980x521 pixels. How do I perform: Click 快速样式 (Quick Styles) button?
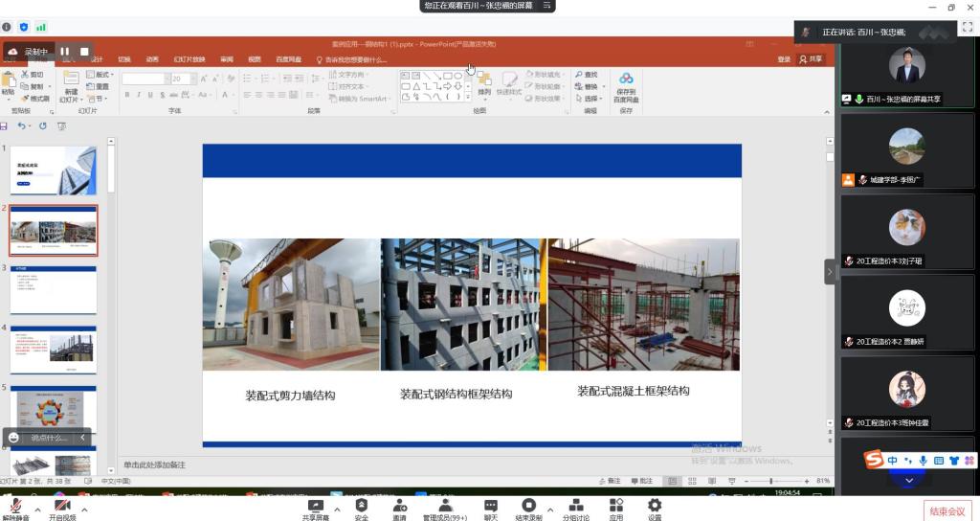(x=509, y=84)
